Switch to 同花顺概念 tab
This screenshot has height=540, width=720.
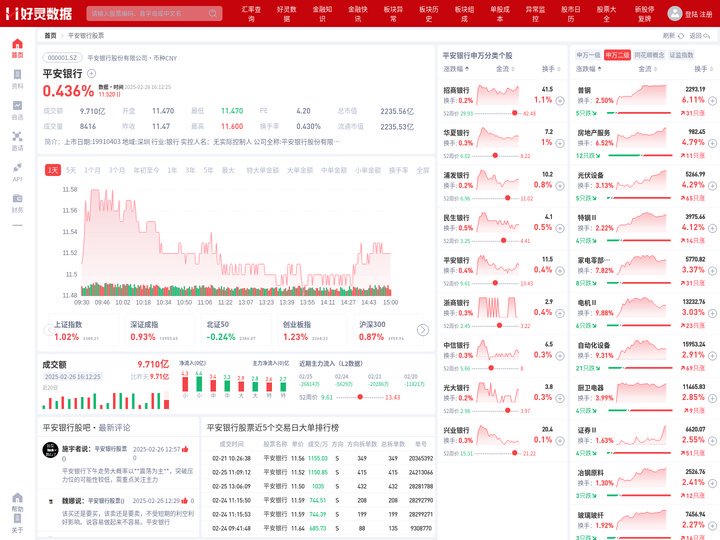click(649, 55)
